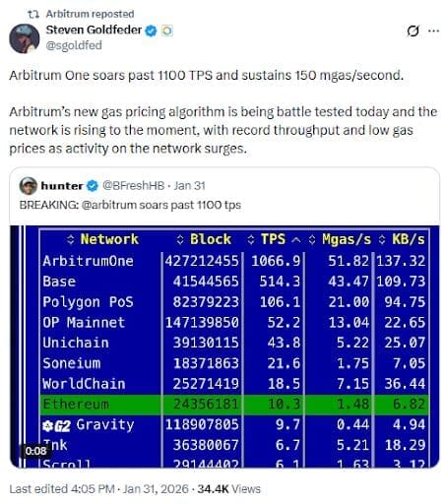Image resolution: width=444 pixels, height=504 pixels.
Task: Sort the table by the Network column arrows
Action: click(x=71, y=239)
